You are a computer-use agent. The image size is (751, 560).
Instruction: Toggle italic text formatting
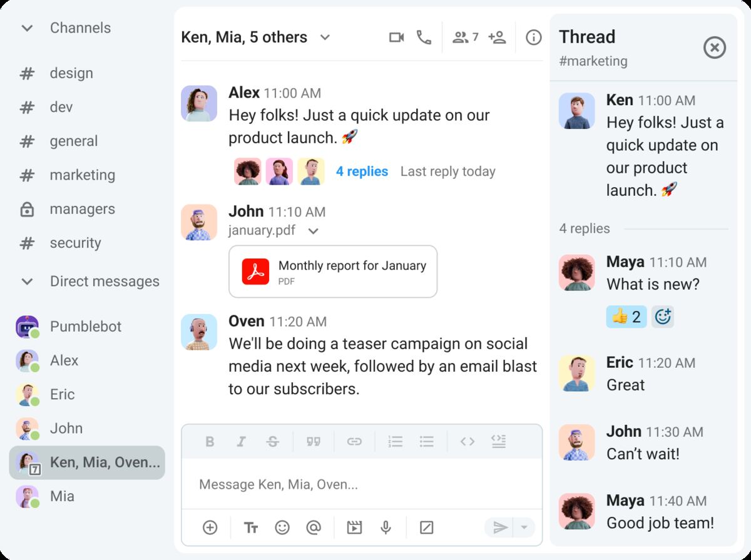click(241, 442)
